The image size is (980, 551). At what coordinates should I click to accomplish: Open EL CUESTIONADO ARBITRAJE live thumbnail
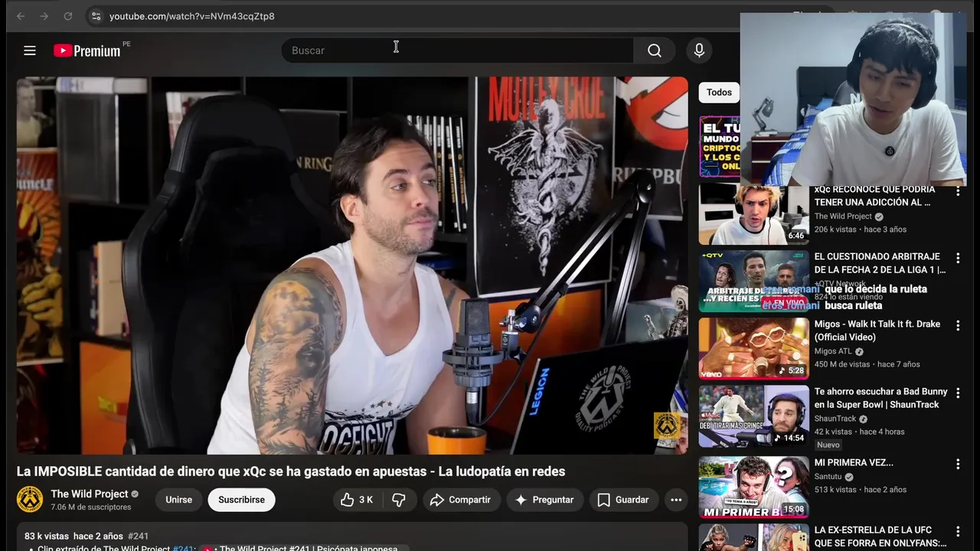pos(753,281)
